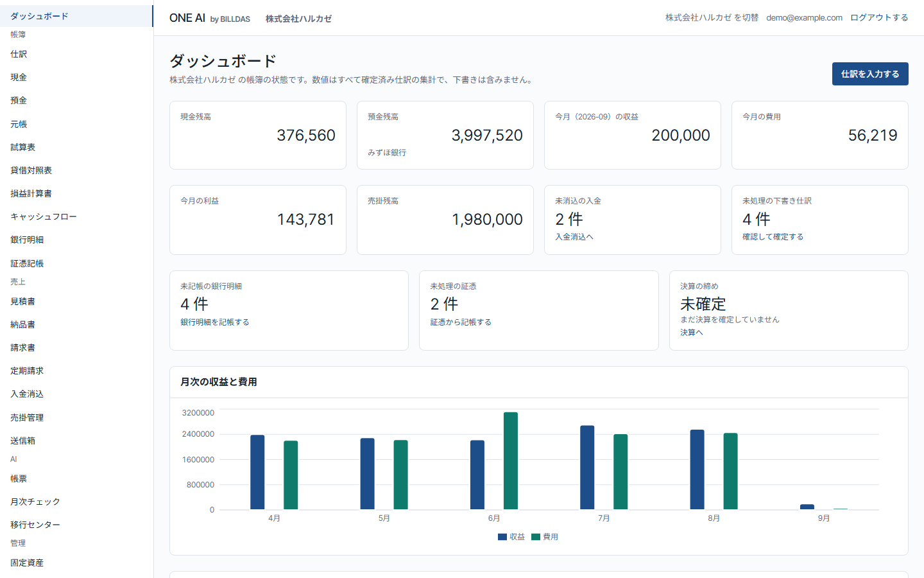The height and width of the screenshot is (578, 924).
Task: Go to 決算へ link
Action: tap(692, 333)
